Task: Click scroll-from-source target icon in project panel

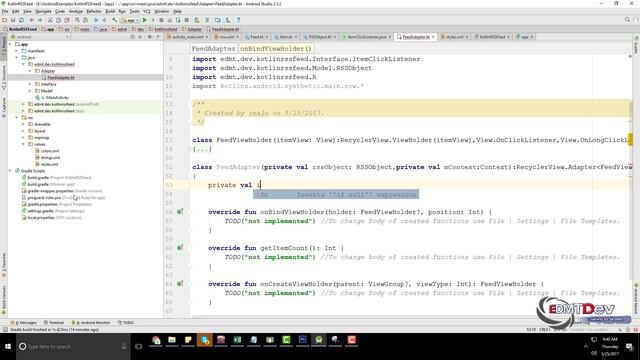Action: pyautogui.click(x=132, y=37)
